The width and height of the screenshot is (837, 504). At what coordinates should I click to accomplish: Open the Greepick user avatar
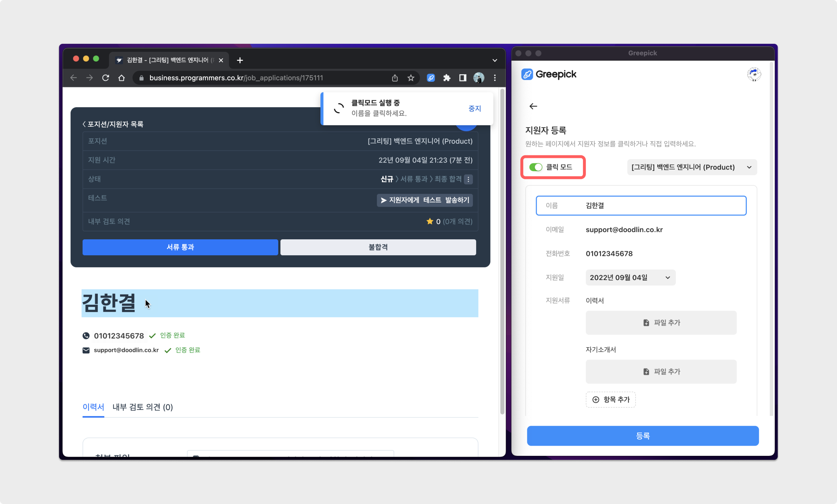click(754, 74)
